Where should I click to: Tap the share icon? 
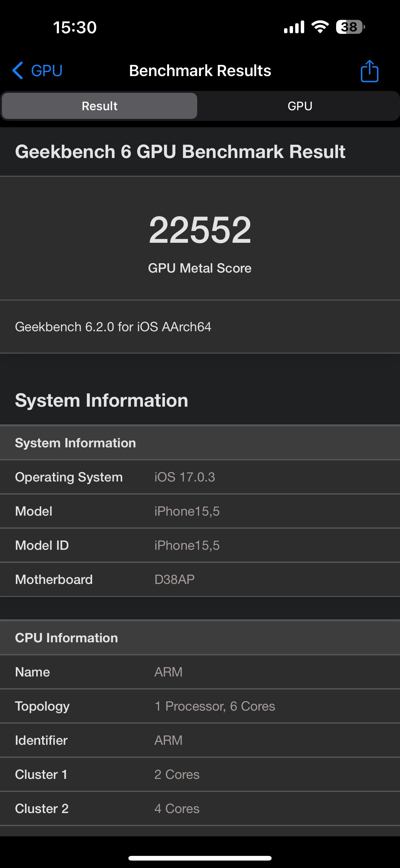(369, 71)
